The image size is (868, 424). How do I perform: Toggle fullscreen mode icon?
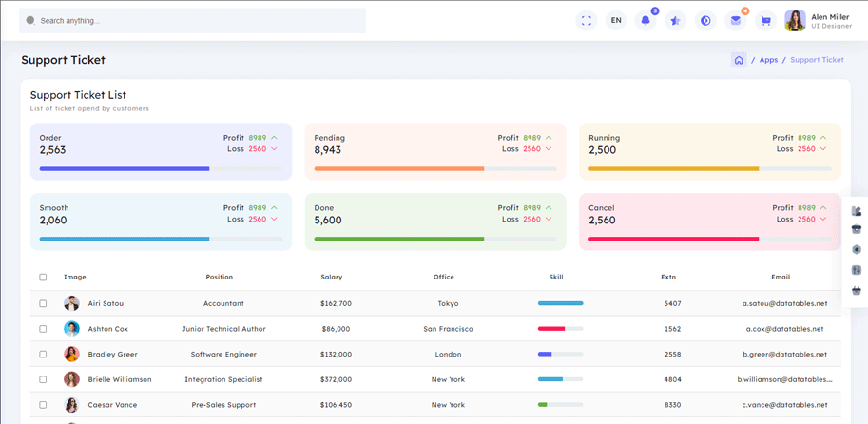[587, 20]
